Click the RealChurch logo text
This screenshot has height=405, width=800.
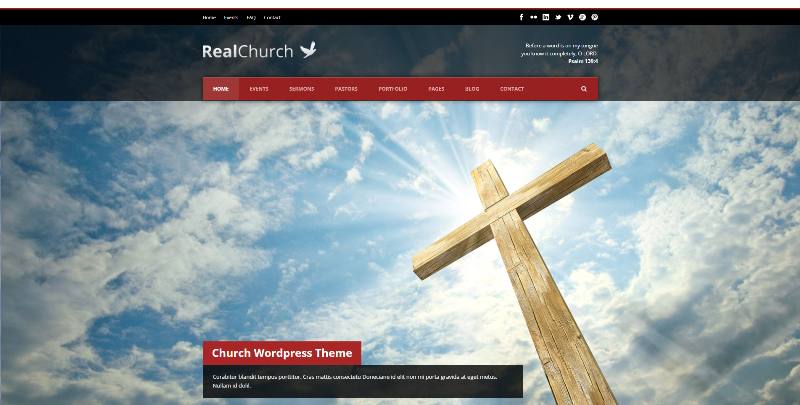point(247,52)
